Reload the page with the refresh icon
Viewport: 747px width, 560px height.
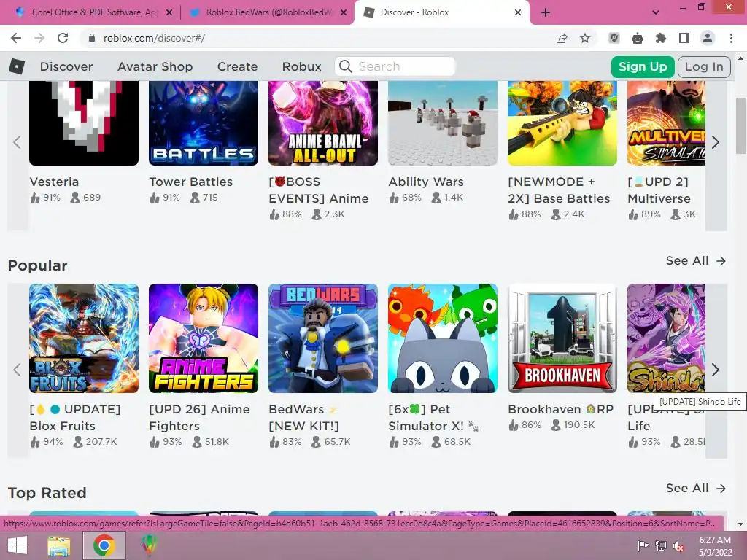click(x=63, y=38)
